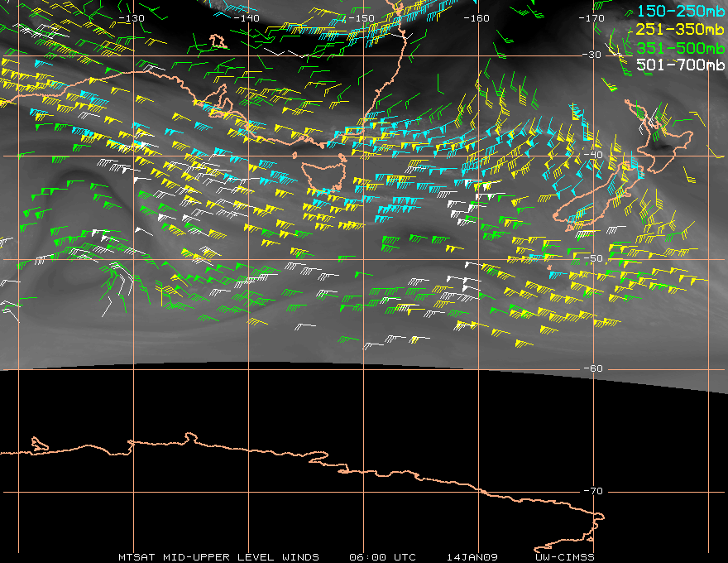Click the MTSAT MID-UPPER LEVEL WINDS title
This screenshot has width=728, height=563.
218,557
